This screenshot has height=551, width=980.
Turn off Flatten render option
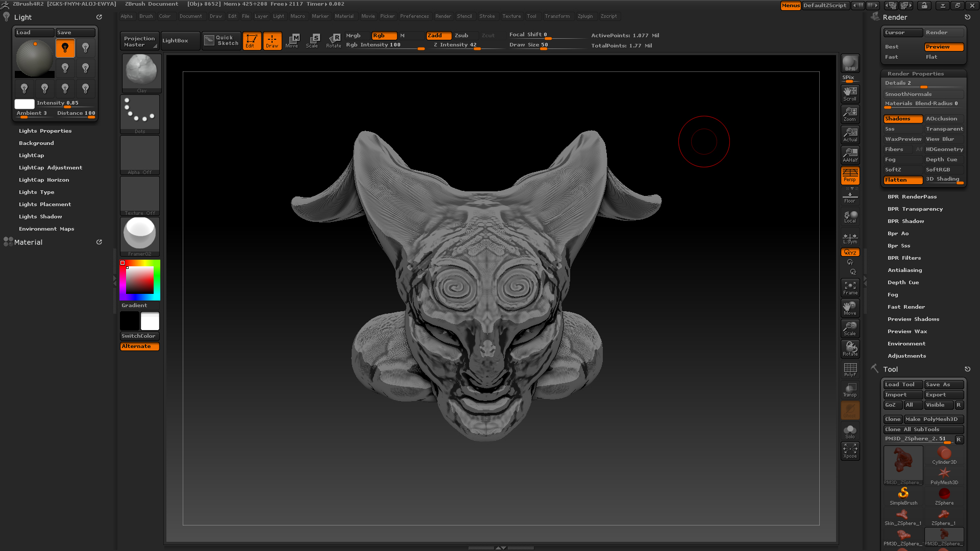click(902, 180)
